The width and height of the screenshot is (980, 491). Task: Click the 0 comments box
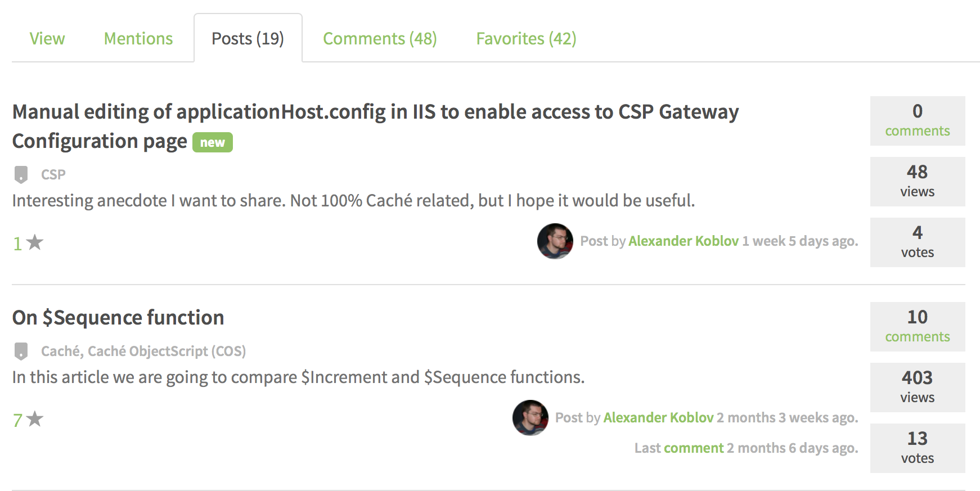pyautogui.click(x=918, y=121)
